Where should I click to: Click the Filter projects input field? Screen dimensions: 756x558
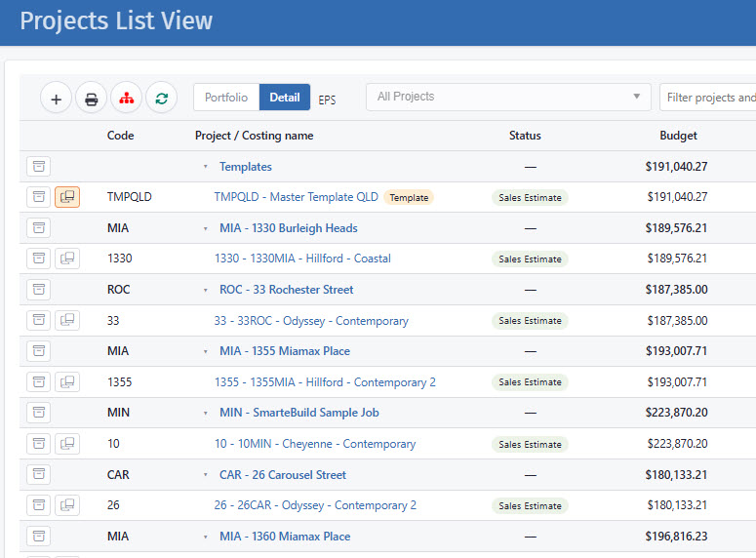(x=708, y=98)
